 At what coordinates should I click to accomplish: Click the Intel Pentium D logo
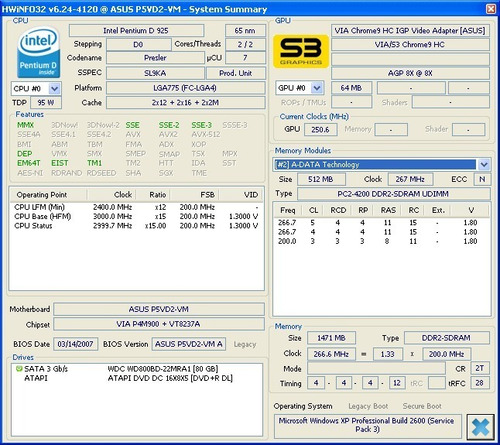(x=39, y=53)
